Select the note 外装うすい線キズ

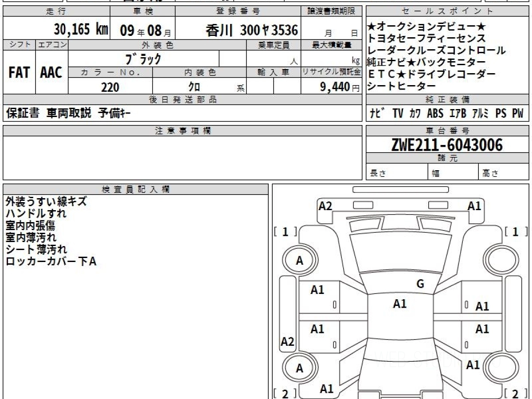[x=46, y=201]
